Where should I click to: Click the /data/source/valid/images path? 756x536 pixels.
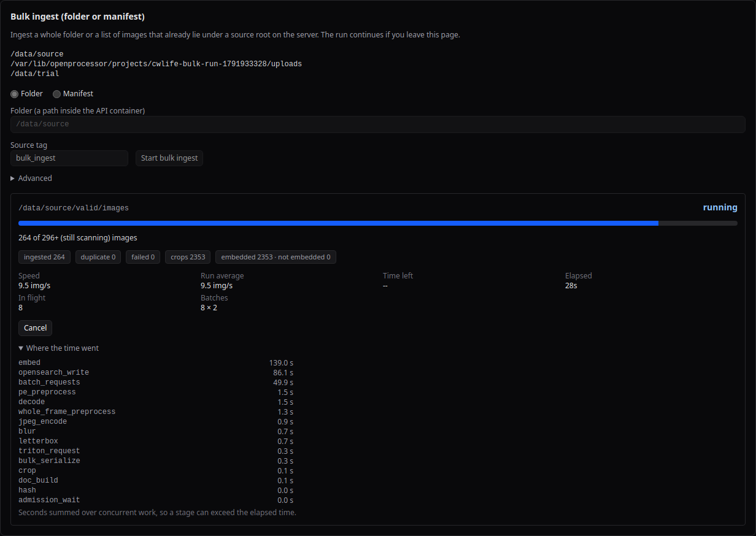74,208
